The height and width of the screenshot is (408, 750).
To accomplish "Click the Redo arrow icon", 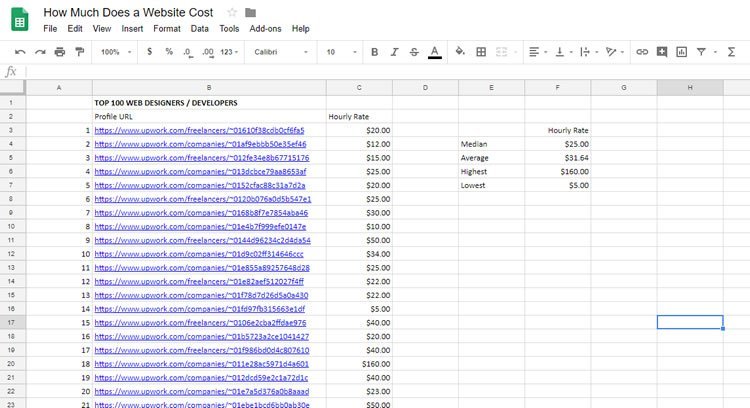I will pos(40,52).
